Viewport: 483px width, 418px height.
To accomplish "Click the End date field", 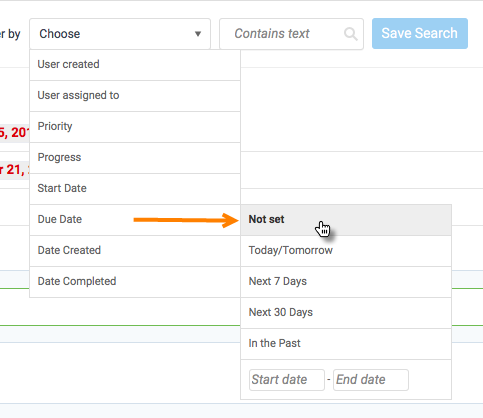I will click(371, 380).
